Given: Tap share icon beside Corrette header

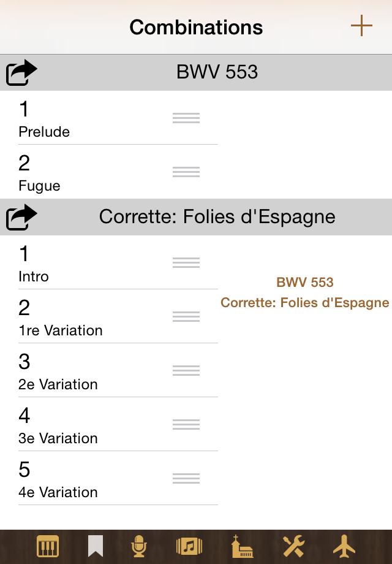Looking at the screenshot, I should pyautogui.click(x=21, y=218).
